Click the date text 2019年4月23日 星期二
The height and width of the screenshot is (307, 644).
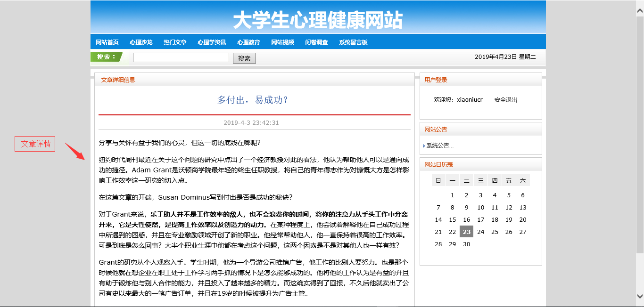tap(505, 57)
